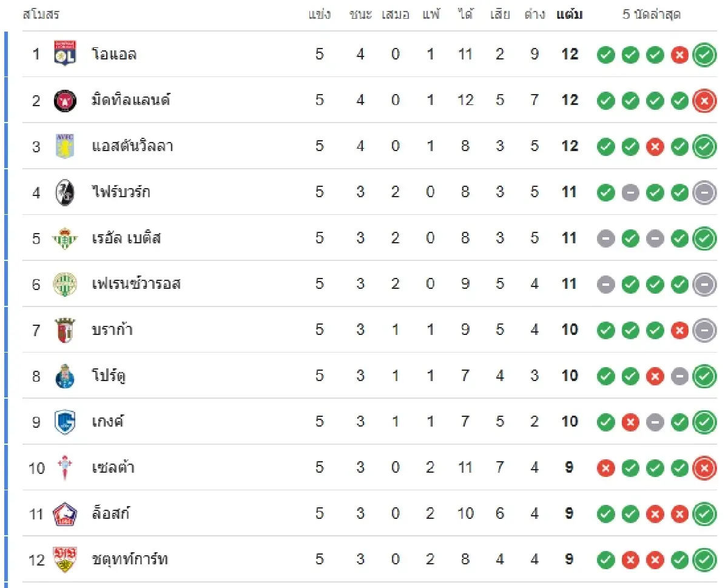The height and width of the screenshot is (588, 728).
Task: Click the Celta Vigo crest
Action: click(x=64, y=468)
